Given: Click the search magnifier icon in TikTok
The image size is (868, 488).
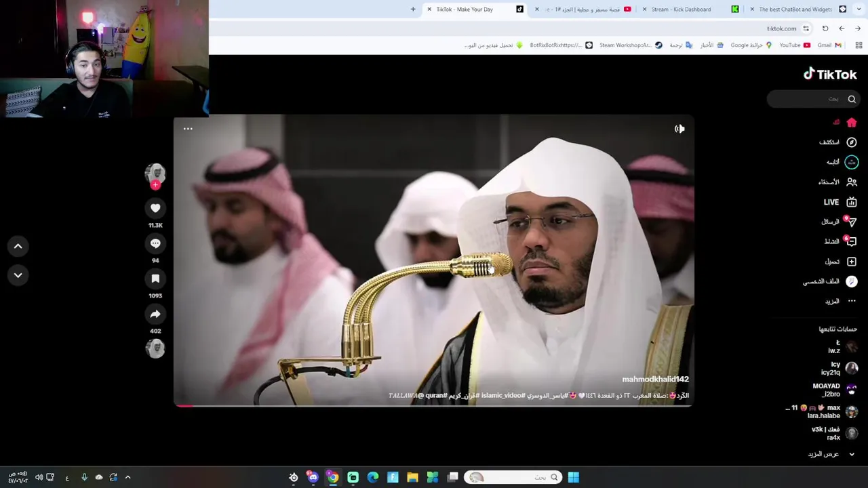Looking at the screenshot, I should pyautogui.click(x=852, y=99).
